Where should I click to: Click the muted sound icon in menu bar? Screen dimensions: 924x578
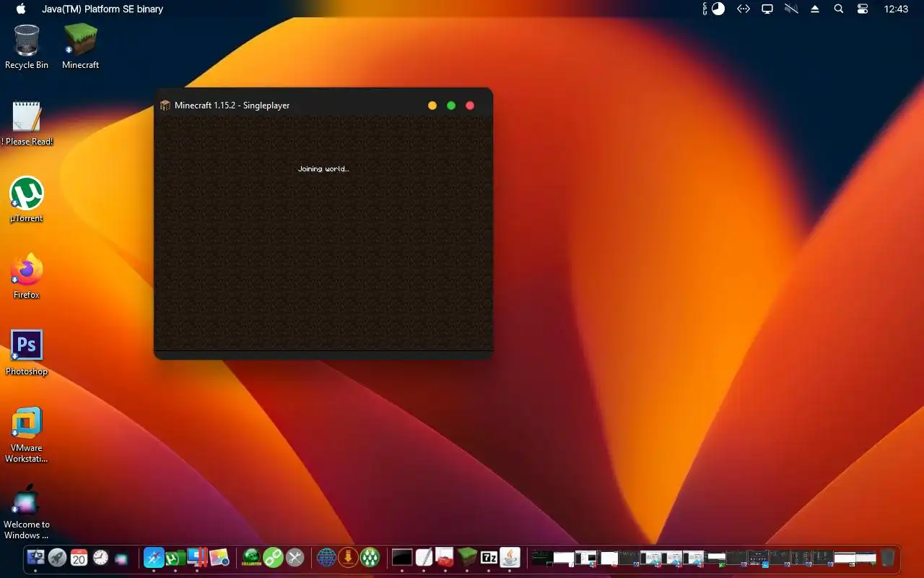click(x=792, y=9)
